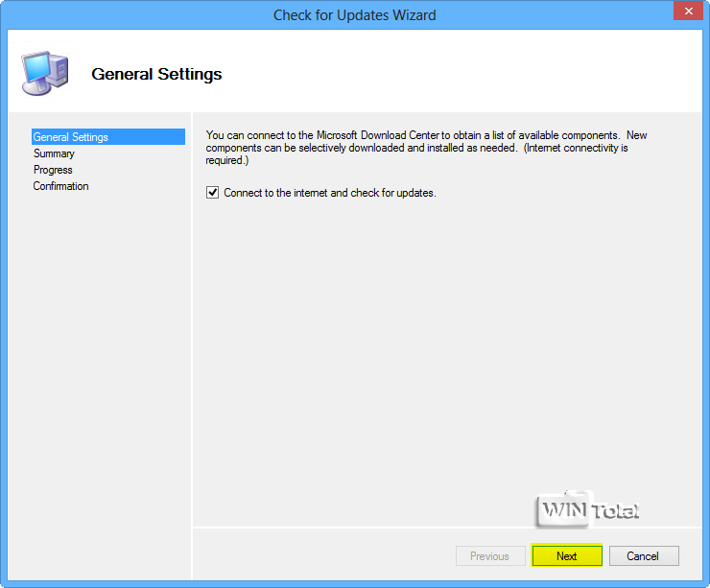This screenshot has width=710, height=588.
Task: Click the greyed-out Previous button
Action: click(489, 555)
